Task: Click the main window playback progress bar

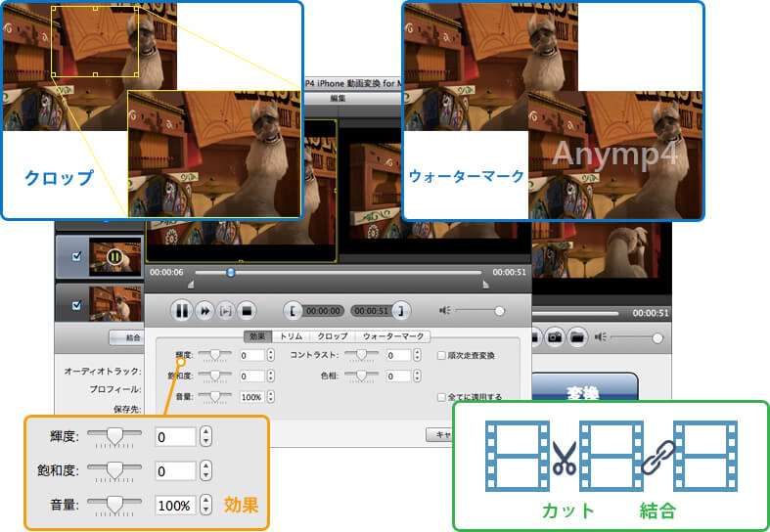Action: pos(575,313)
